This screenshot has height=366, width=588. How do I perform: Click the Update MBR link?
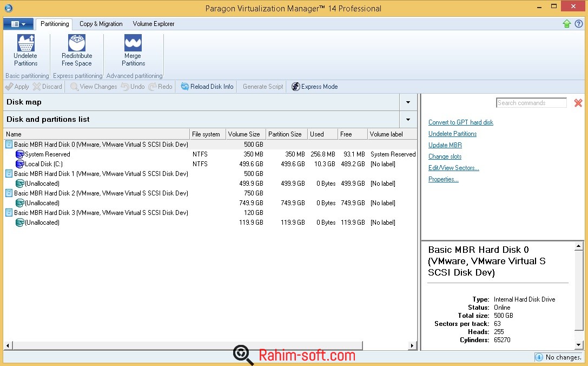[445, 145]
